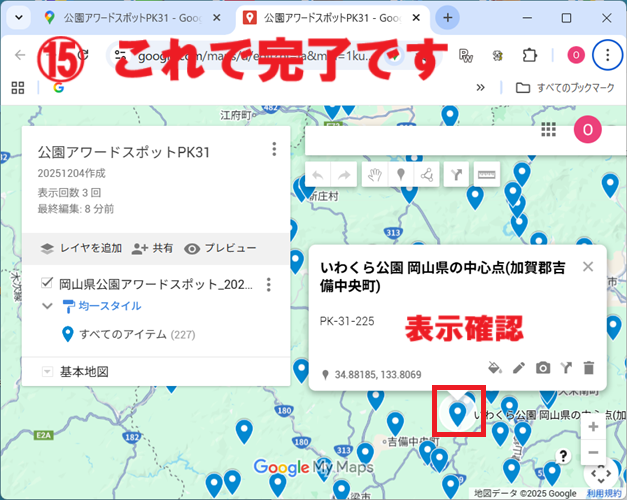
Task: Click the プレビュー preview button
Action: click(220, 248)
